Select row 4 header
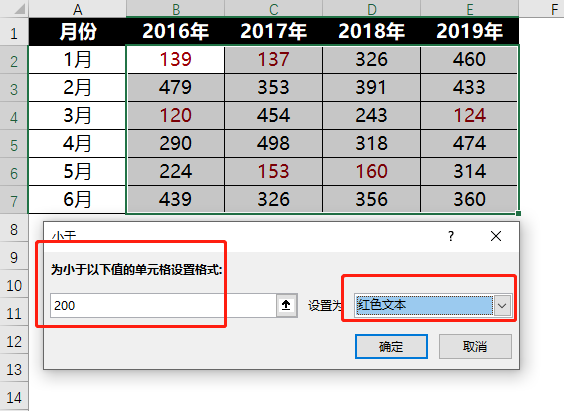The height and width of the screenshot is (411, 564). pos(14,116)
